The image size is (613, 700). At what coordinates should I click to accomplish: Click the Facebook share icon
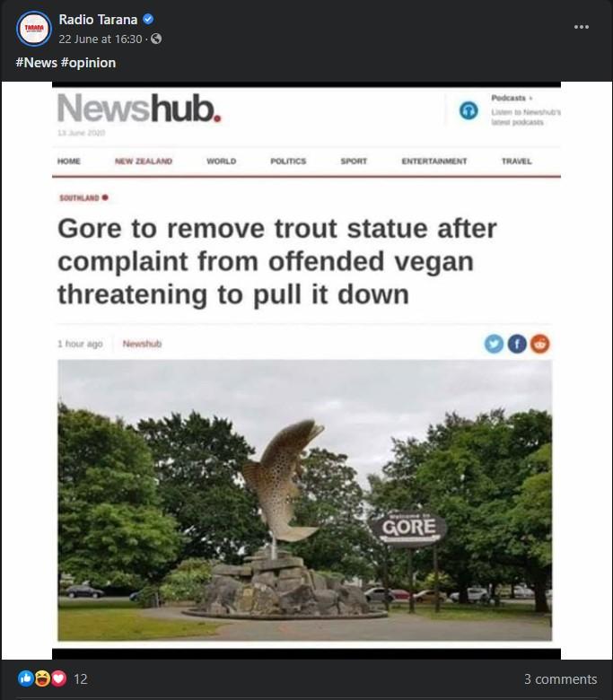(x=517, y=344)
